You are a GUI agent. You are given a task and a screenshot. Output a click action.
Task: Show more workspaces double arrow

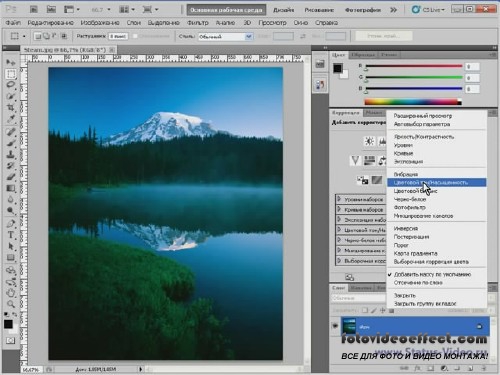[394, 10]
